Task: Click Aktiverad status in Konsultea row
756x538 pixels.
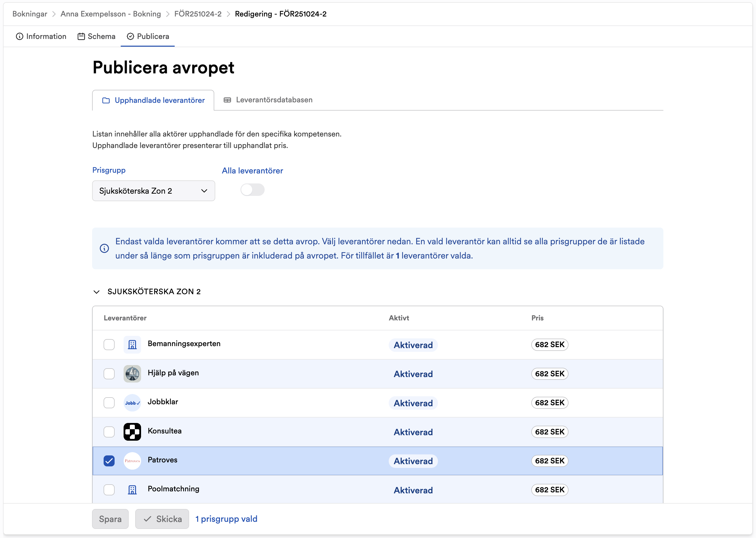Action: click(x=413, y=432)
